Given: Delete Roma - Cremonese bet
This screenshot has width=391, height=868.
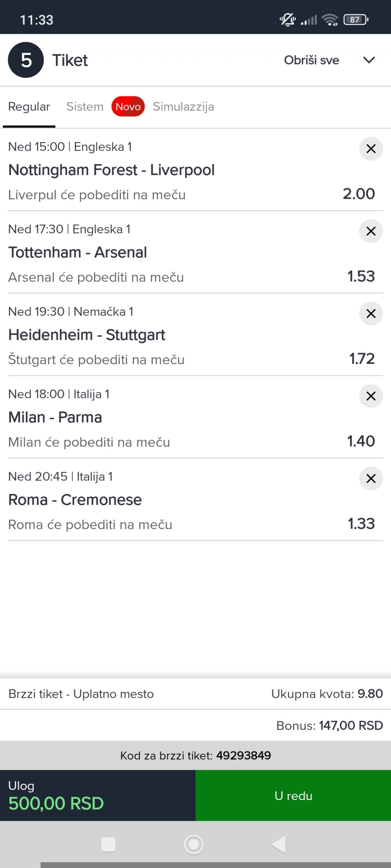Looking at the screenshot, I should pos(371,479).
